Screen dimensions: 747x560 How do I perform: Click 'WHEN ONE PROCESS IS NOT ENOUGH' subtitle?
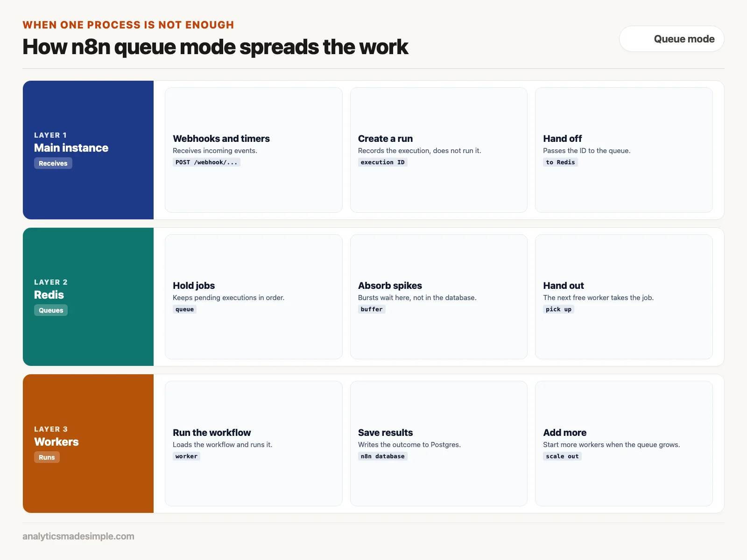(128, 25)
